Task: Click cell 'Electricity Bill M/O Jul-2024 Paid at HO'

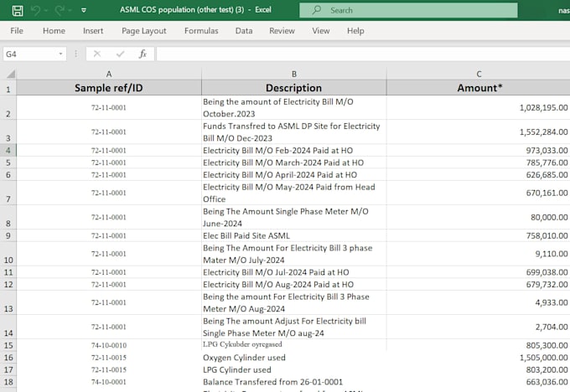Action: (293, 272)
